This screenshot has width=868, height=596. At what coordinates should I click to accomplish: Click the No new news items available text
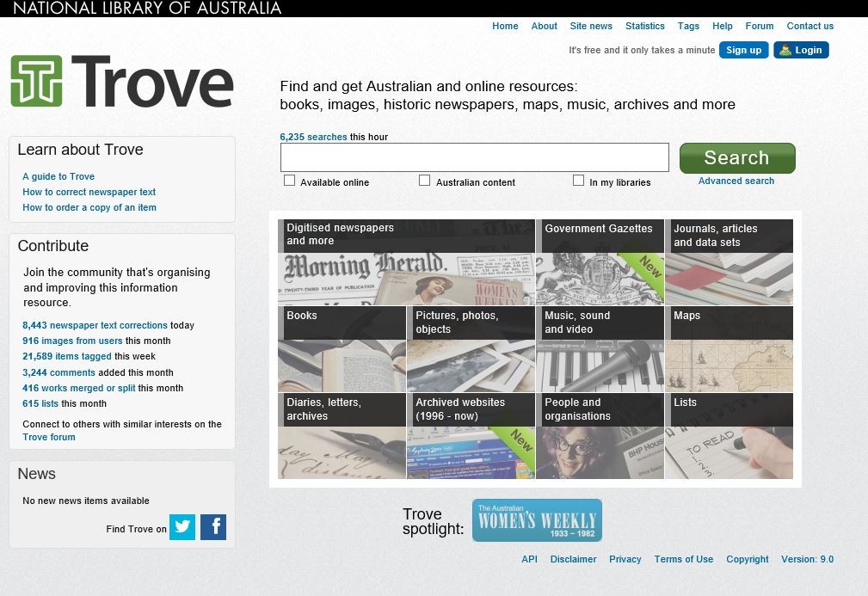pyautogui.click(x=86, y=501)
